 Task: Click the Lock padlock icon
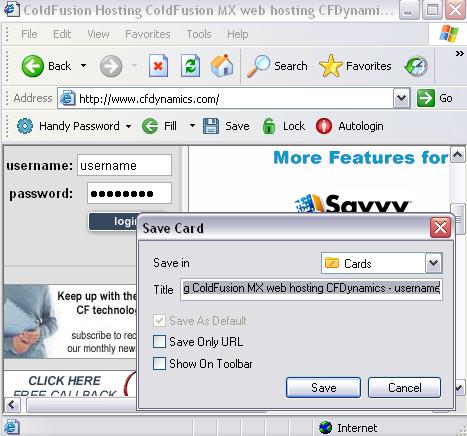point(269,126)
